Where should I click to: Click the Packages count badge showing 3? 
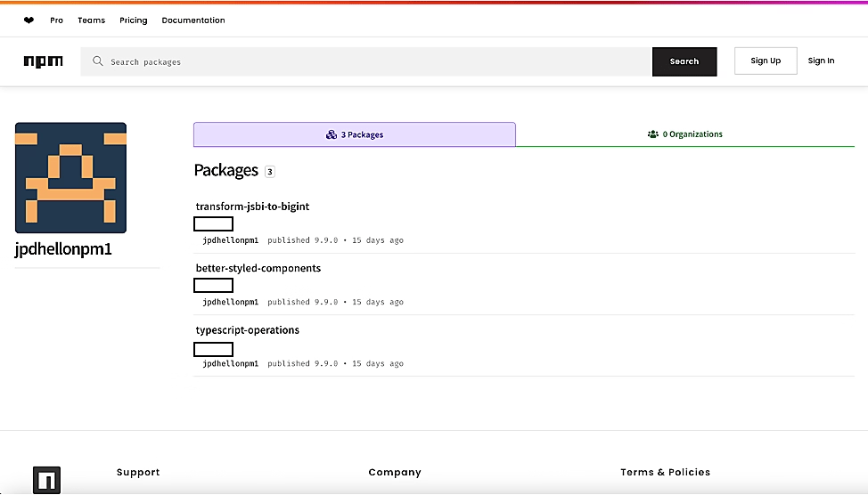click(x=270, y=172)
